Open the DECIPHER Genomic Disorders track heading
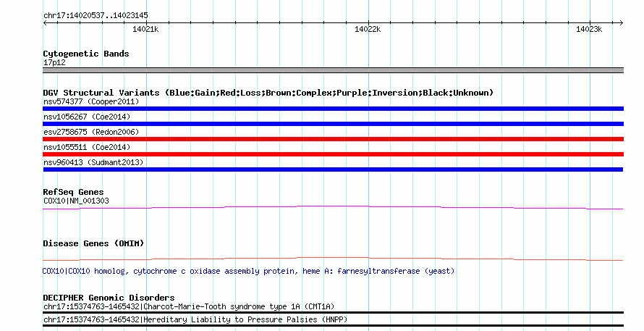Screen dimensions: 644x331 coord(109,298)
